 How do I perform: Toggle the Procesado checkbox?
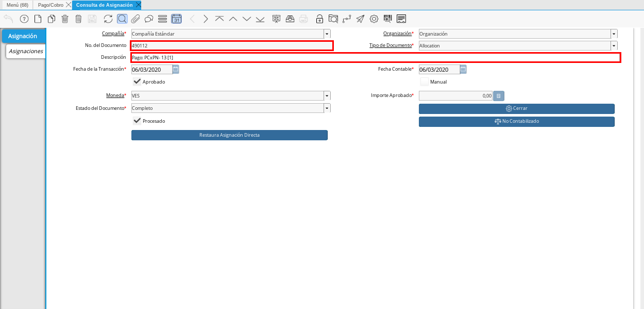(137, 121)
